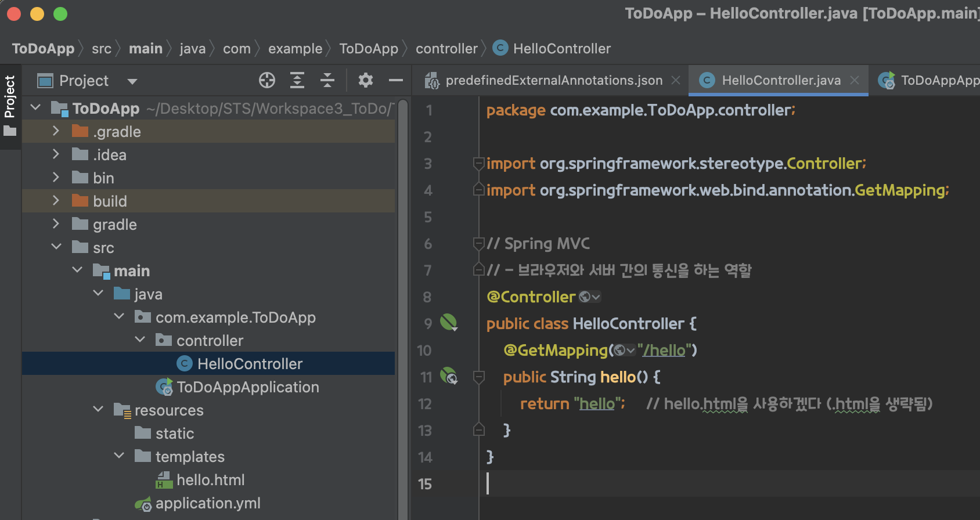Click the Spring bean gutter icon on line 9
The image size is (980, 520).
pyautogui.click(x=448, y=323)
